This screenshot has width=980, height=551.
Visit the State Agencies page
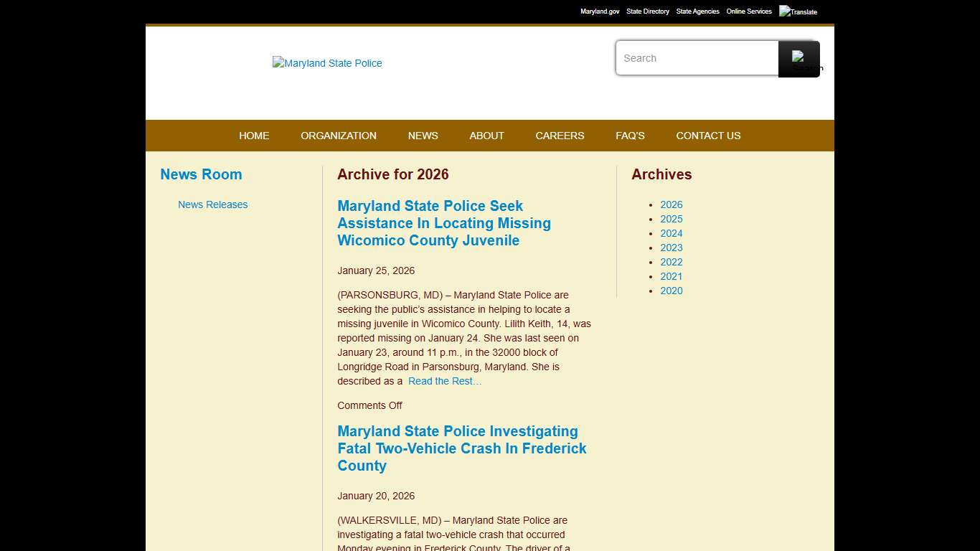pos(697,11)
